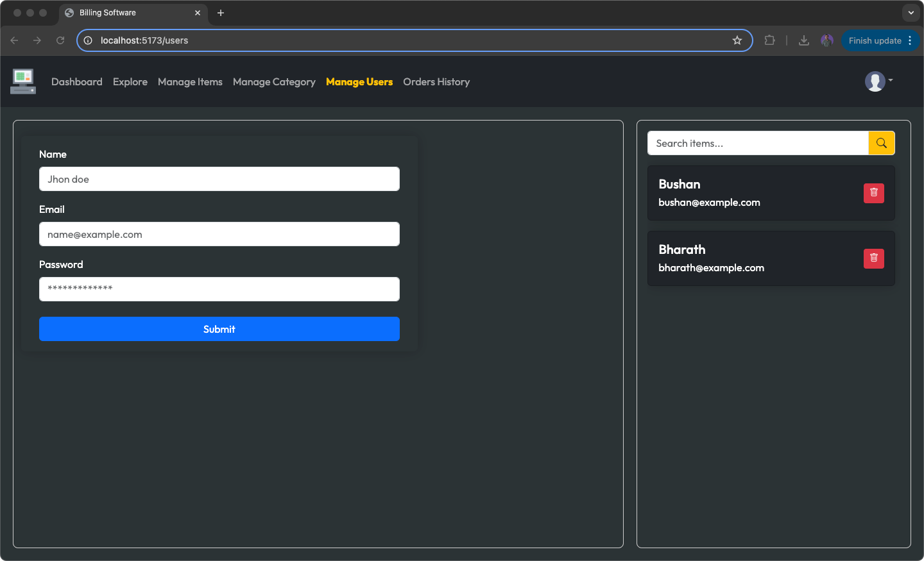Image resolution: width=924 pixels, height=561 pixels.
Task: Open the browser downloads icon
Action: click(x=803, y=40)
